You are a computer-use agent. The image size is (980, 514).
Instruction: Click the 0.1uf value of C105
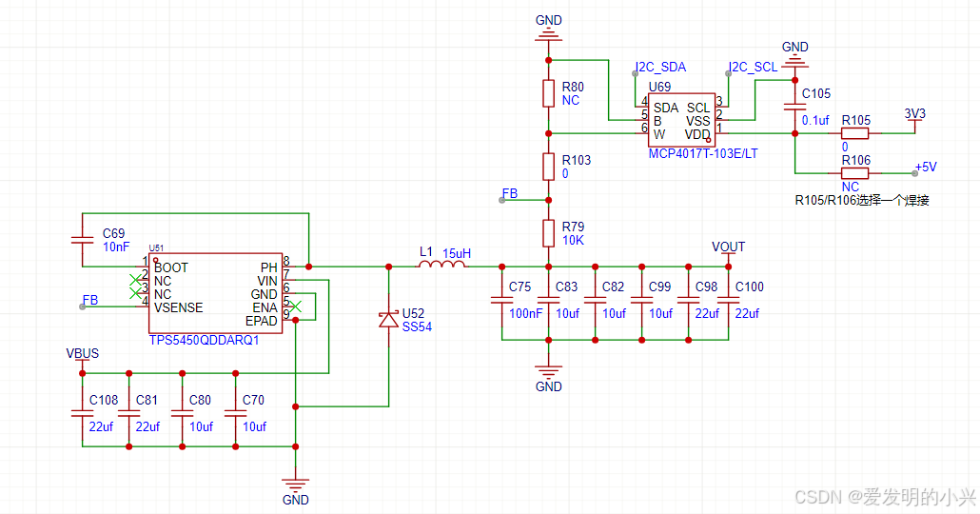click(815, 120)
